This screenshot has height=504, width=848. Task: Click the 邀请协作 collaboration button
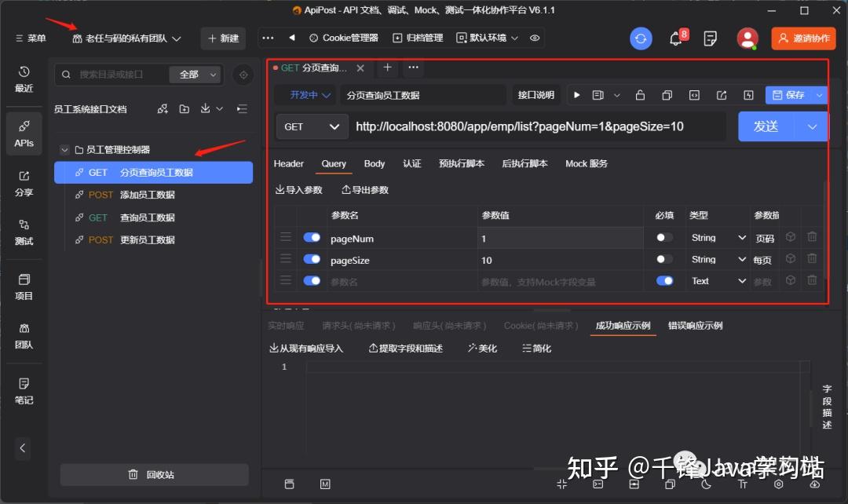coord(802,38)
